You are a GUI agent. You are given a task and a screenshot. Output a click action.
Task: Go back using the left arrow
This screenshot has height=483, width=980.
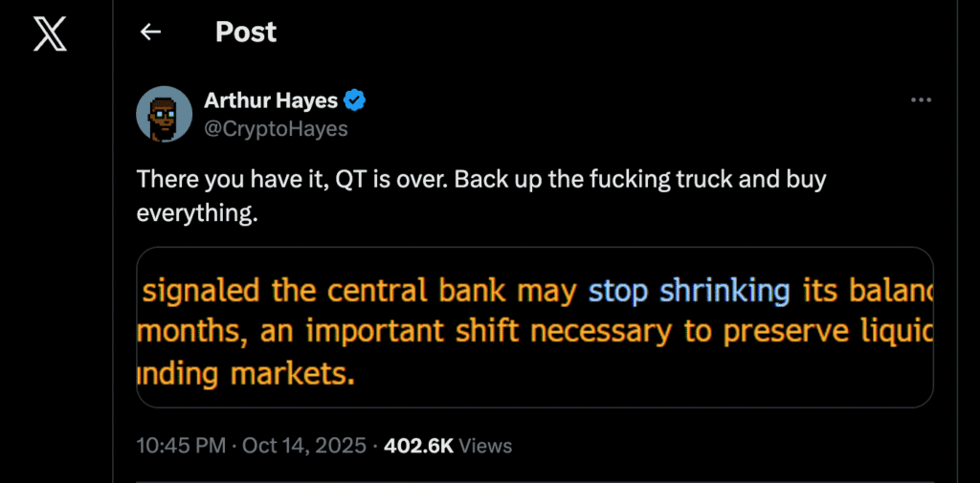[x=150, y=33]
